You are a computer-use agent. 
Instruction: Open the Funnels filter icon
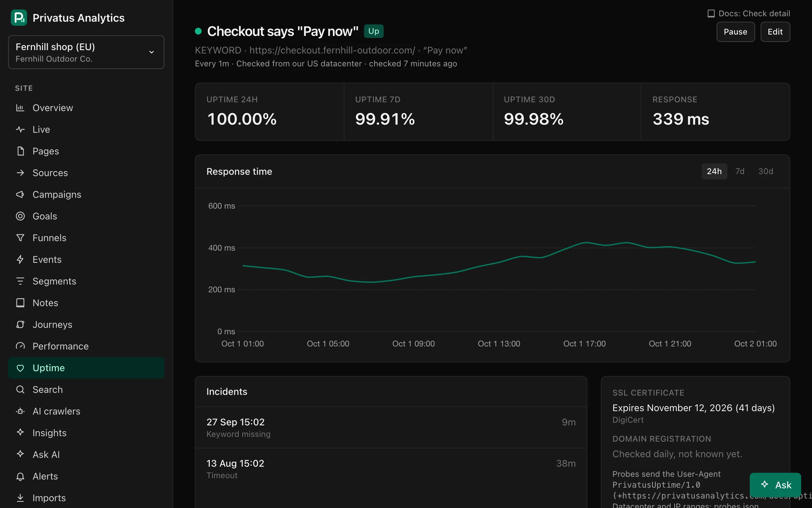(20, 238)
